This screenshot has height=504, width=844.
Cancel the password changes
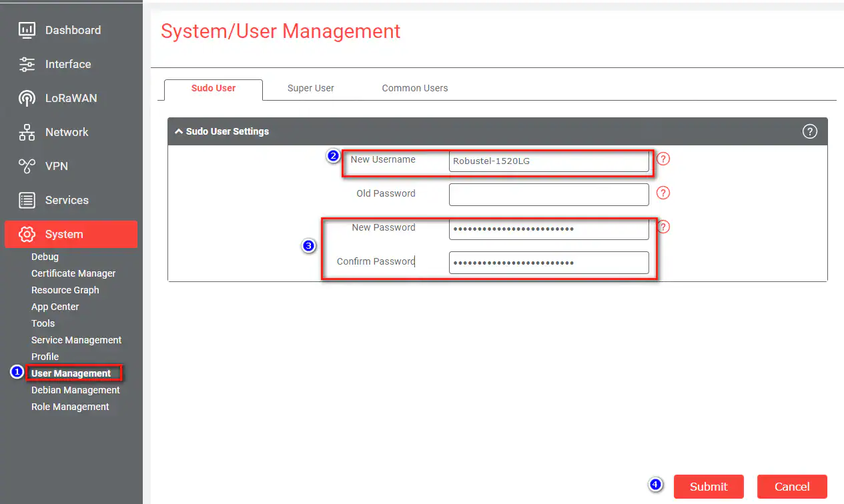pyautogui.click(x=792, y=487)
